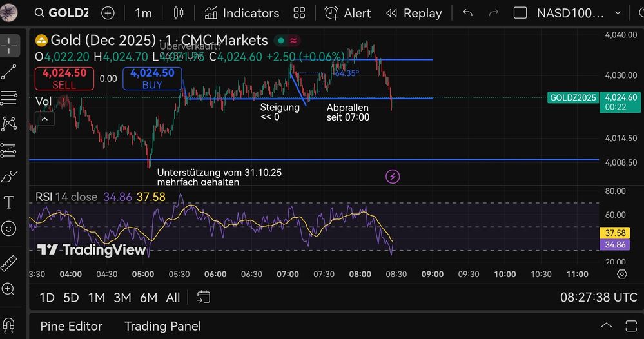Open chart settings gear icon
The width and height of the screenshot is (644, 339).
tap(622, 274)
